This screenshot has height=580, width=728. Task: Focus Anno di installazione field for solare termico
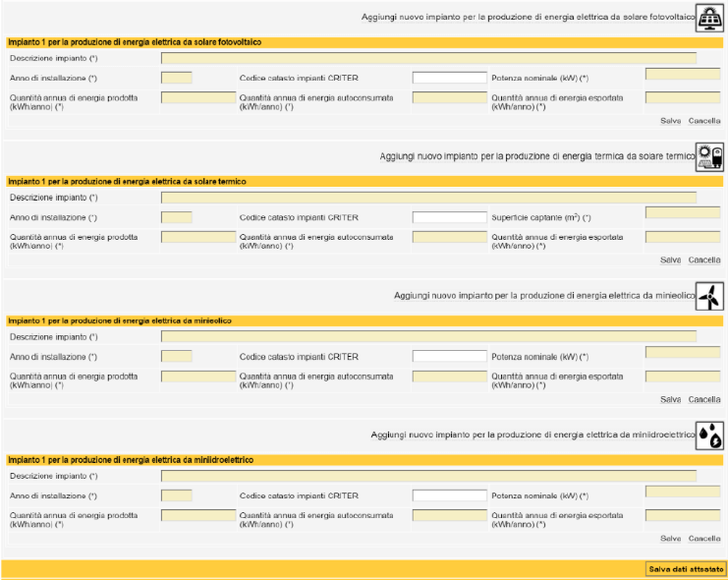[177, 217]
